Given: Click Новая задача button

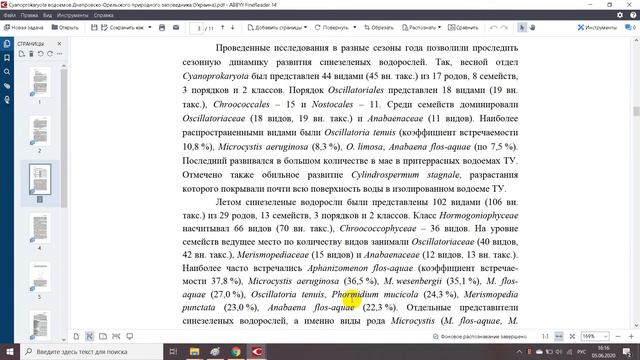Looking at the screenshot, I should point(23,27).
